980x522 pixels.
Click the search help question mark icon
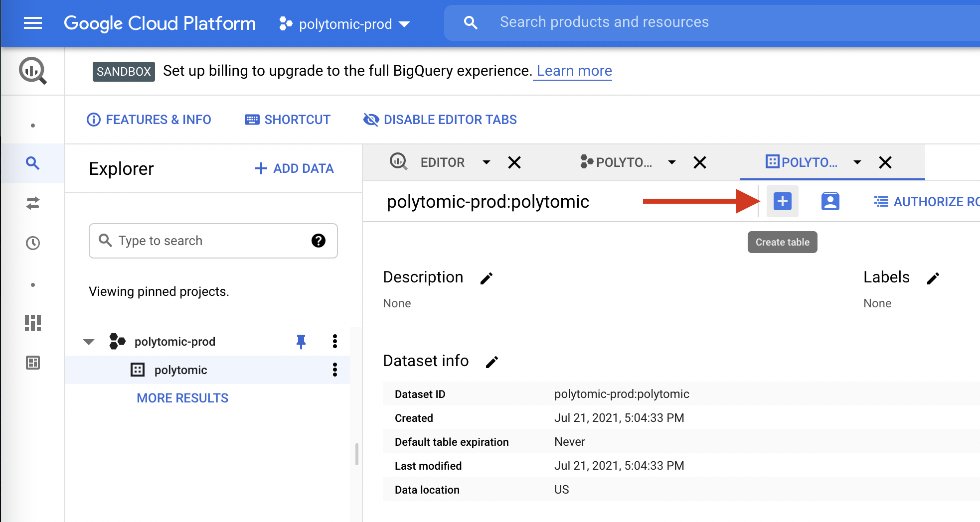tap(319, 241)
